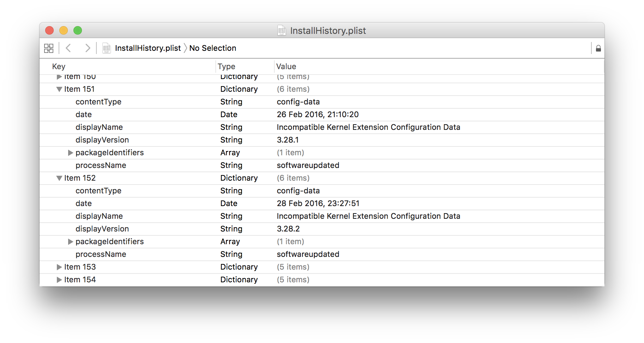
Task: Expand packageIdentifiers array under Item 151
Action: 70,153
